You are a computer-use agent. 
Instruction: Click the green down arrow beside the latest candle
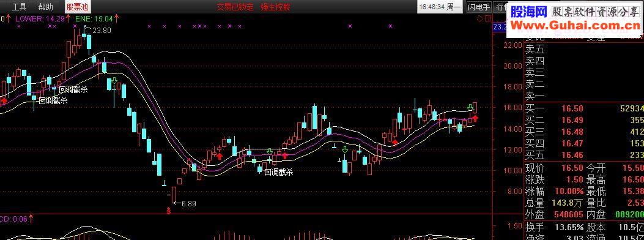[470, 107]
